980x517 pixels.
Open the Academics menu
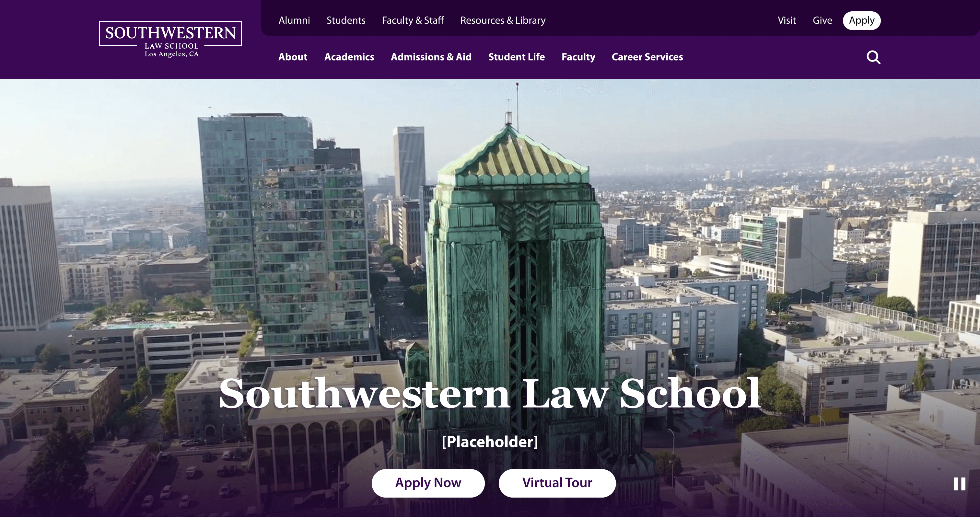pyautogui.click(x=349, y=57)
